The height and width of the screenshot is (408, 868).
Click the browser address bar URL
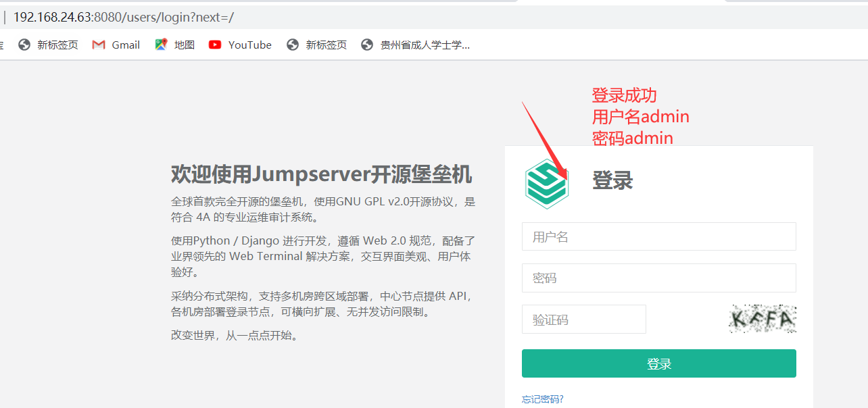pyautogui.click(x=123, y=18)
